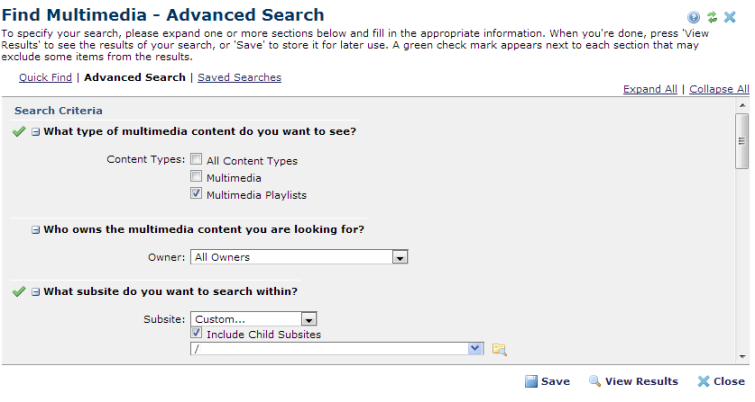The image size is (755, 402).
Task: Switch to Quick Find
Action: pyautogui.click(x=45, y=77)
